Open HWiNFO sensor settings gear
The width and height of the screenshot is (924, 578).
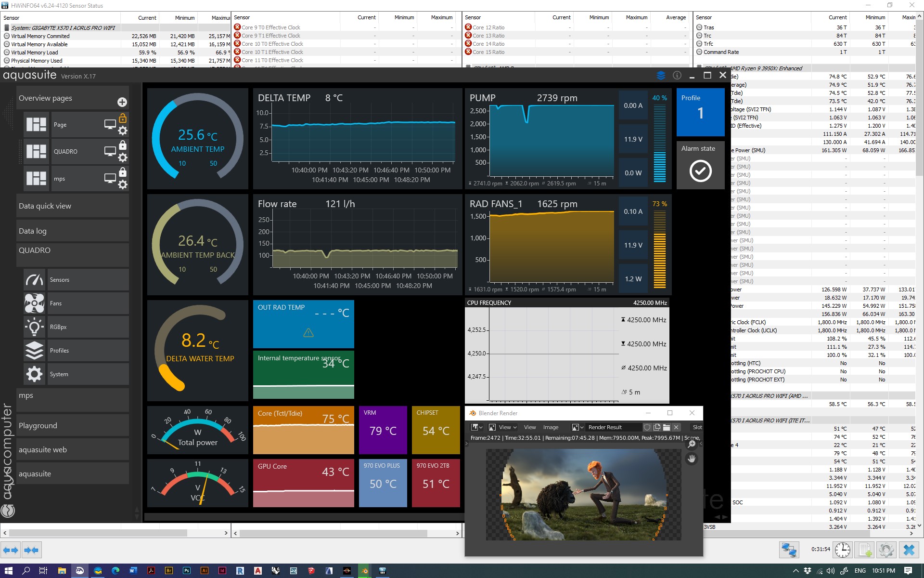point(886,550)
